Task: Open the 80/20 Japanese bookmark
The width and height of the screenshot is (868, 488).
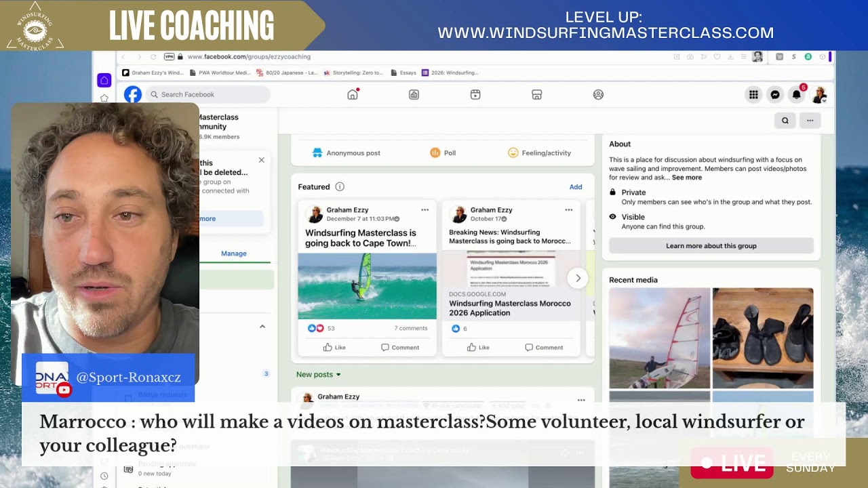Action: (x=286, y=73)
